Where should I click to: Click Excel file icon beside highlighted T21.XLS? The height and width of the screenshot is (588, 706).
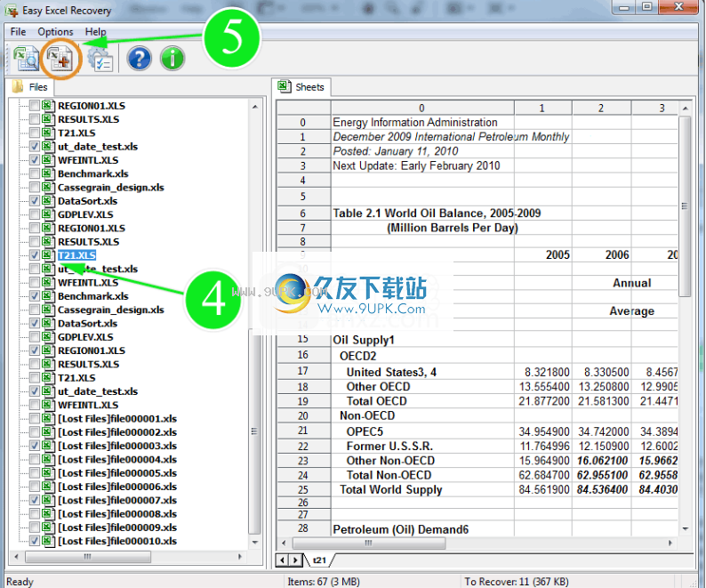48,255
